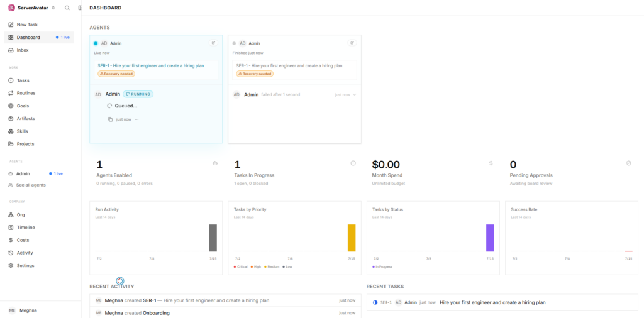Click the Pending Approvals stat
Screen dimensions: 644x318
[x=572, y=172]
